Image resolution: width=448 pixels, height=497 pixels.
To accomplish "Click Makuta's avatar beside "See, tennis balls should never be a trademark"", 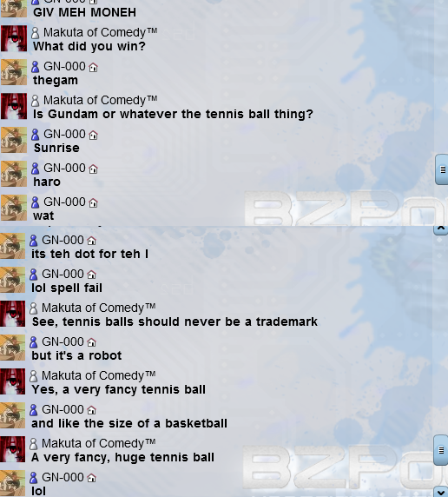I will pyautogui.click(x=12, y=314).
